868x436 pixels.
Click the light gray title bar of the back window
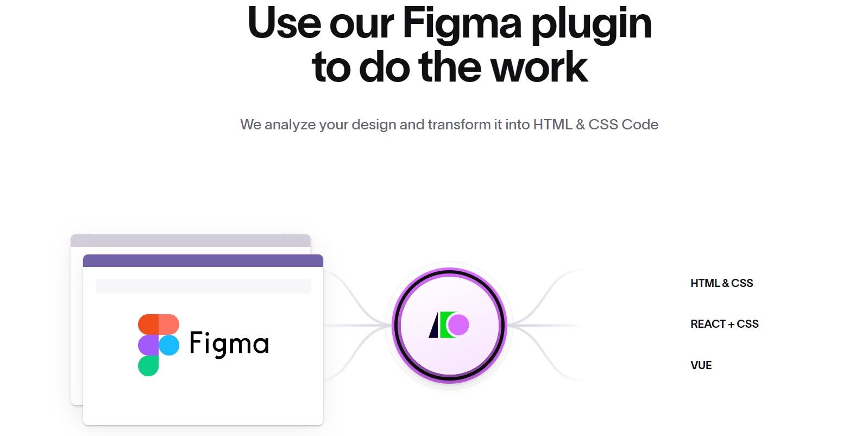[191, 240]
